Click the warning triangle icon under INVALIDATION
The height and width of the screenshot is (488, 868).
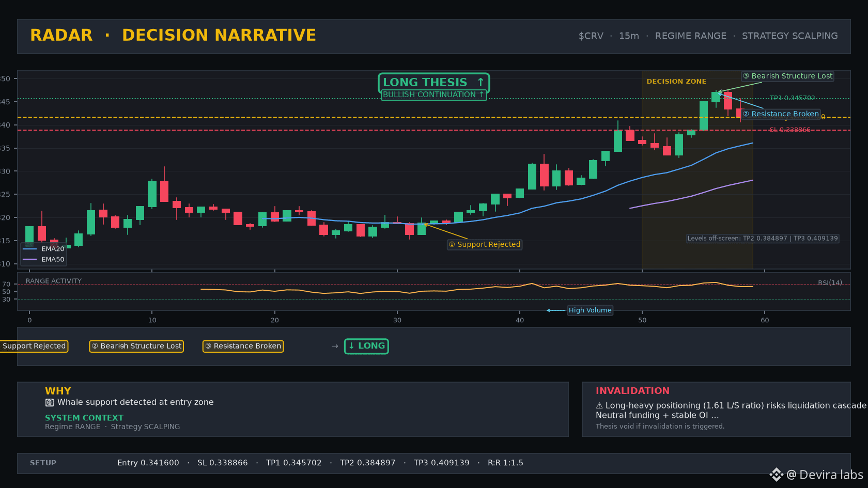pyautogui.click(x=599, y=405)
